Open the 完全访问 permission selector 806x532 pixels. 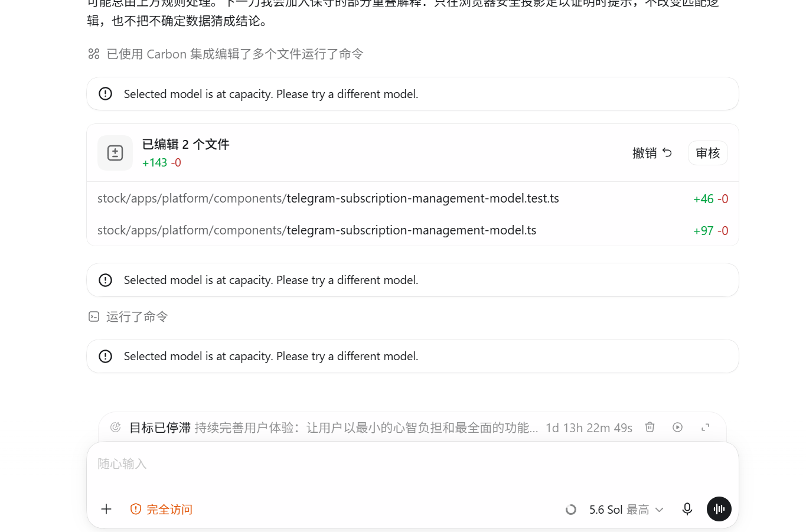pos(161,509)
